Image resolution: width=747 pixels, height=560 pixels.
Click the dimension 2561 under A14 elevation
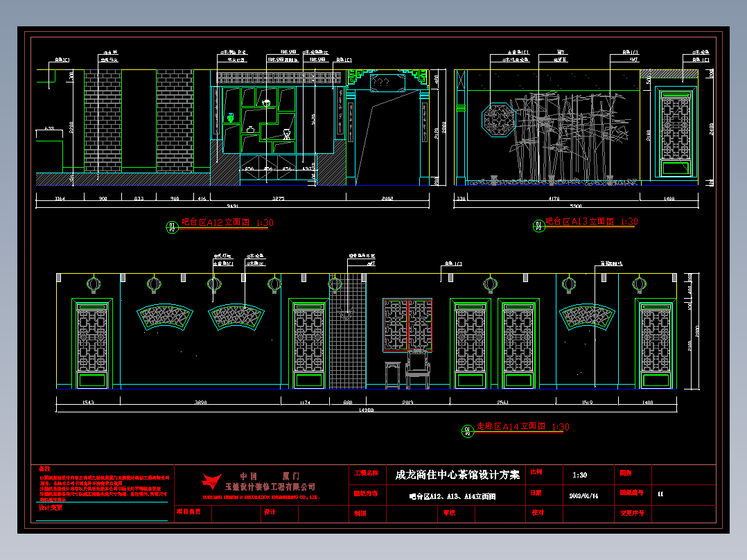(x=502, y=403)
